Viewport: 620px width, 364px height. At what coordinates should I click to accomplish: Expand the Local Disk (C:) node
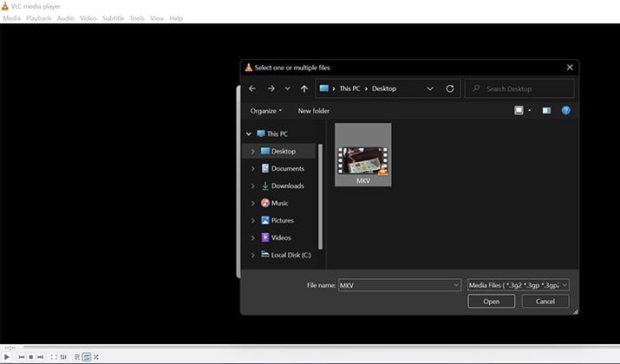pos(252,256)
